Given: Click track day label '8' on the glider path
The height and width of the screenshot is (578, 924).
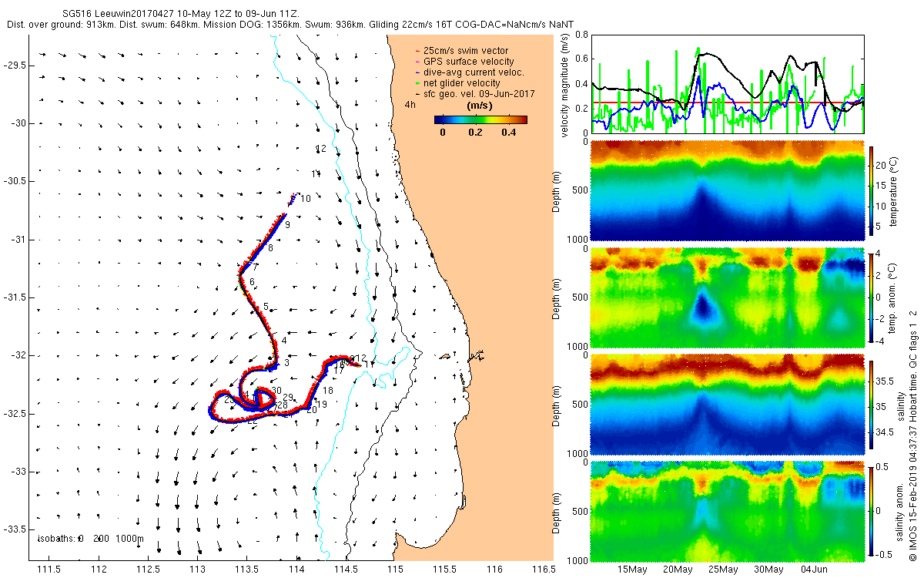Looking at the screenshot, I should 270,248.
